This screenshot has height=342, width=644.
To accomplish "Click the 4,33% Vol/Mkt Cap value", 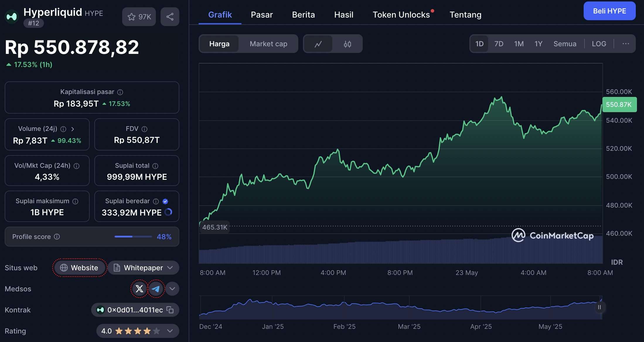I will coord(47,177).
